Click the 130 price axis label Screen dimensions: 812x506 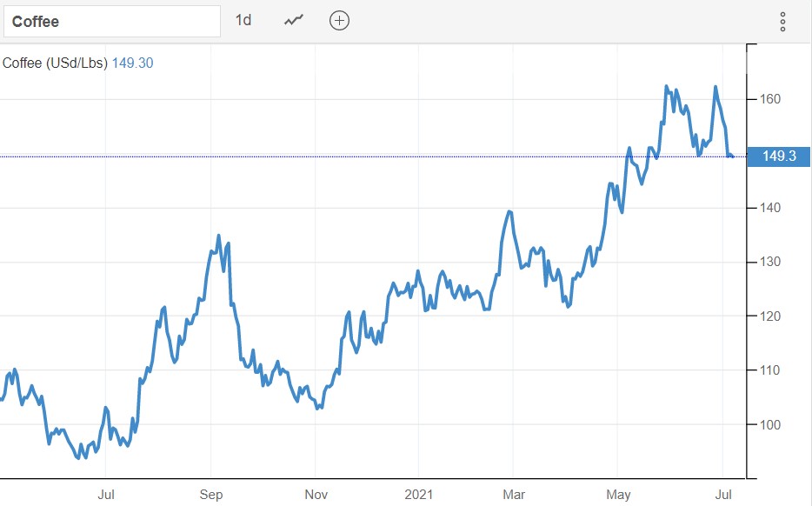pos(769,262)
